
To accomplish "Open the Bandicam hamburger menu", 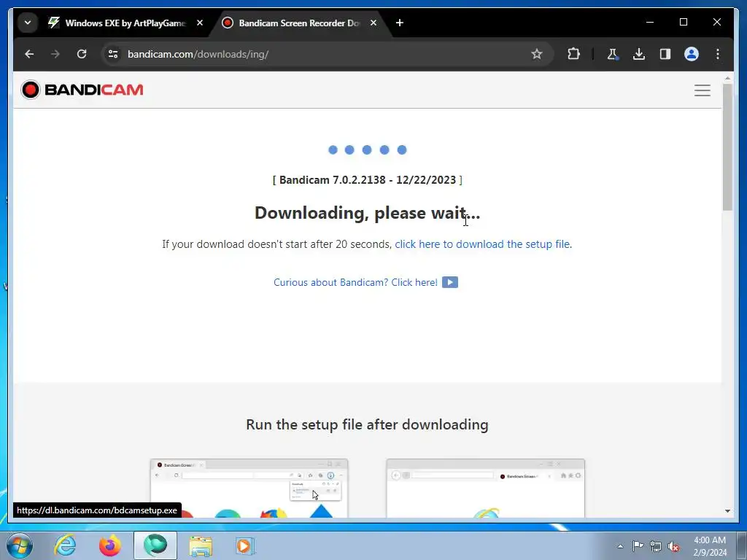I will pyautogui.click(x=703, y=90).
